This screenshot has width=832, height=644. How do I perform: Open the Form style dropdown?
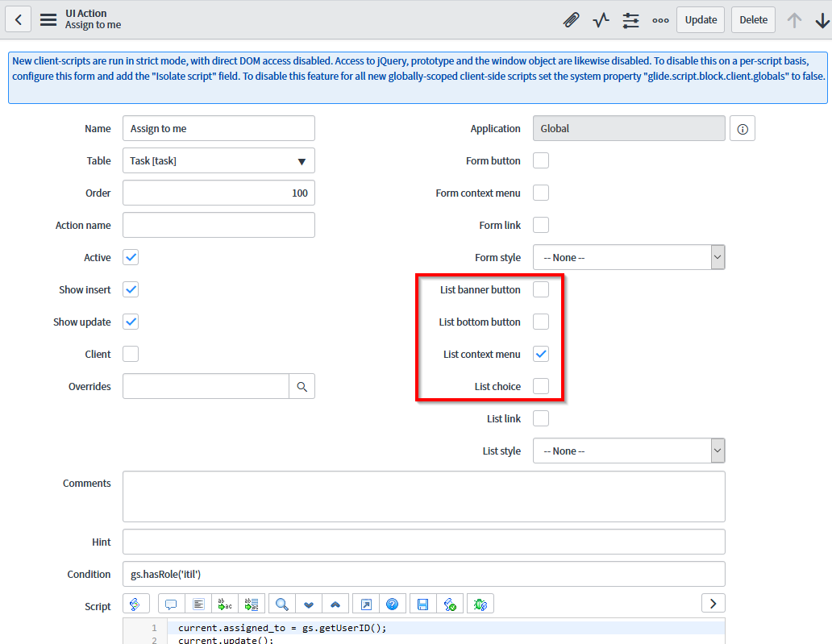(629, 258)
